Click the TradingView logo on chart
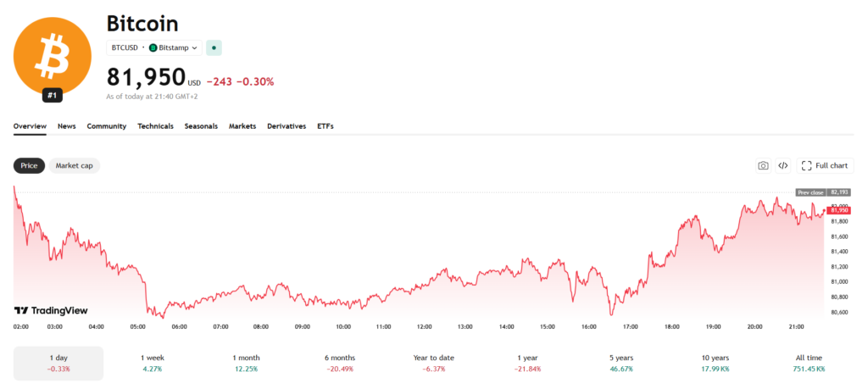 coord(51,310)
